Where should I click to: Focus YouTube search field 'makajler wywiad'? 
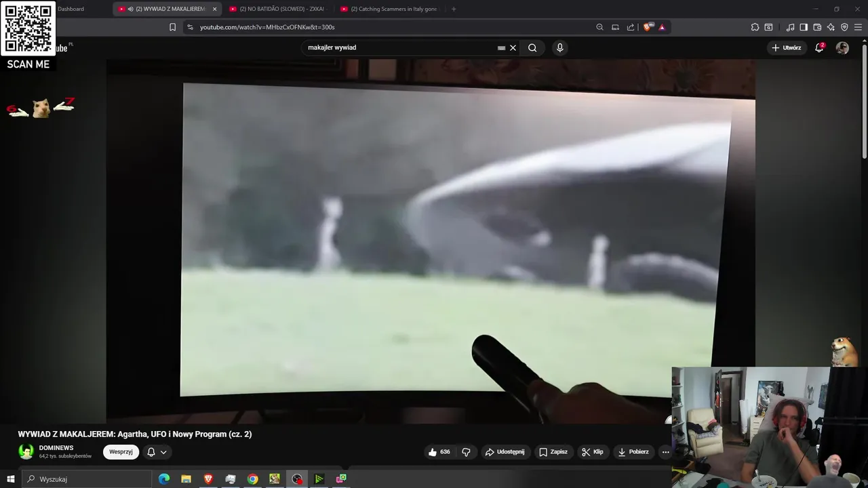pos(400,47)
